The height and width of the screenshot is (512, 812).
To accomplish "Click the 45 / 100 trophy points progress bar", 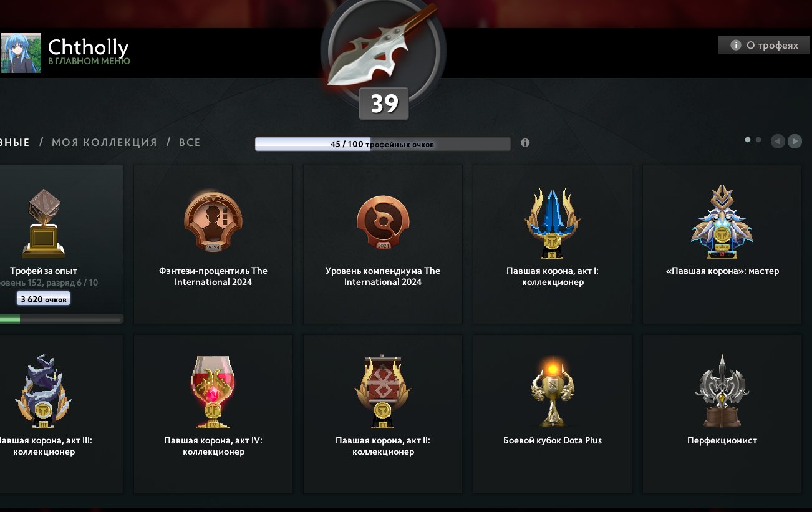I will (x=383, y=144).
